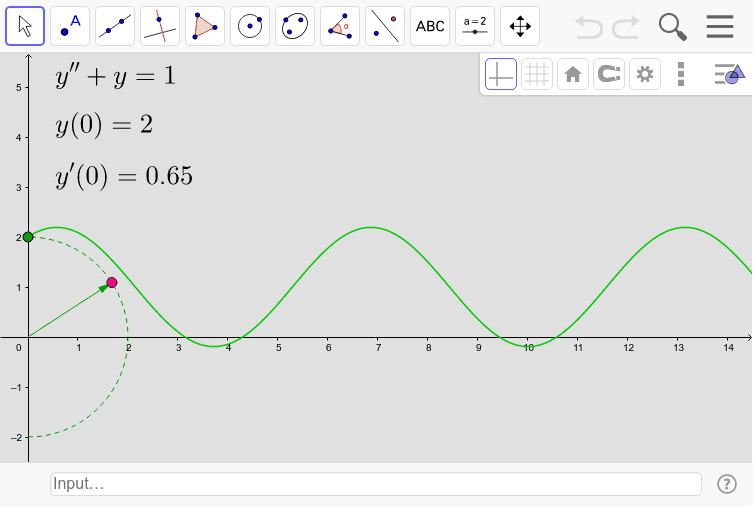
Task: Click the Home standard view button
Action: coord(573,74)
